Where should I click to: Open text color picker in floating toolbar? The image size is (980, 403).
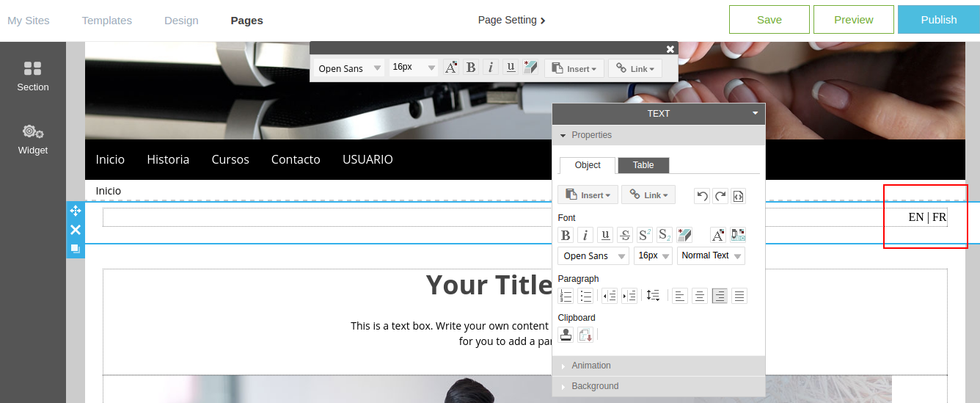pyautogui.click(x=451, y=68)
